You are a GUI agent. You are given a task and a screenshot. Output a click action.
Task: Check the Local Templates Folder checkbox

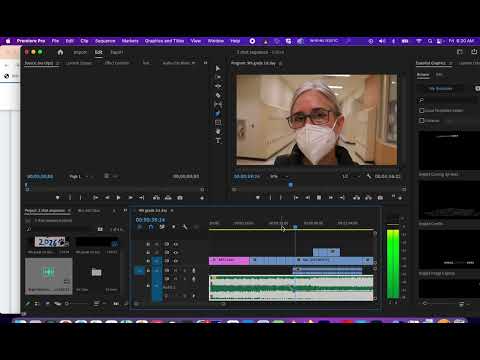click(x=422, y=110)
